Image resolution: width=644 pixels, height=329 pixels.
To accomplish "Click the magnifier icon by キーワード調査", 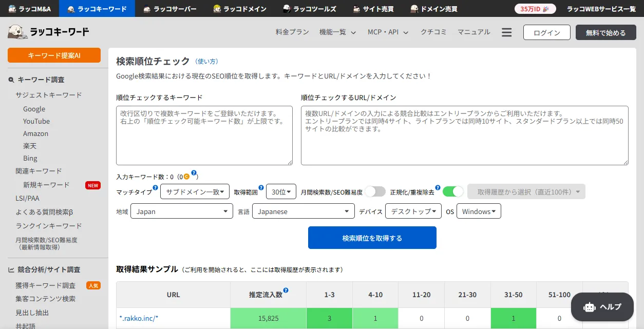I will [11, 80].
